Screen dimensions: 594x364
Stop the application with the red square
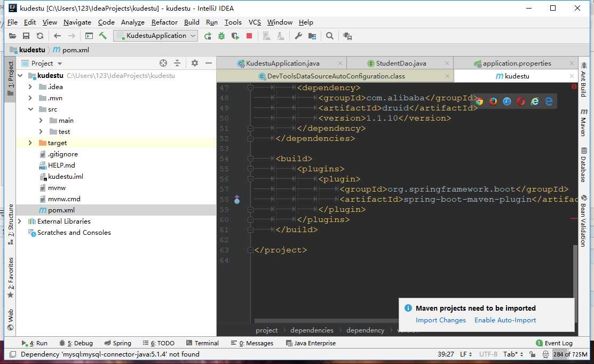tap(249, 36)
